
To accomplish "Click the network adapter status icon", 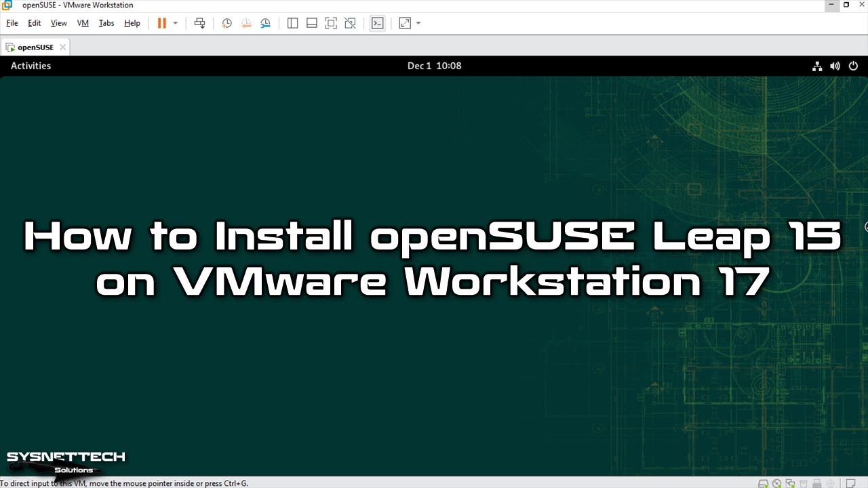I will [x=791, y=484].
